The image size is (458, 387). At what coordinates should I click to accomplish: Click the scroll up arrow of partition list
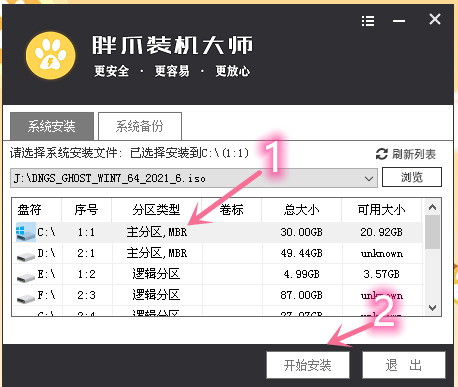click(432, 207)
